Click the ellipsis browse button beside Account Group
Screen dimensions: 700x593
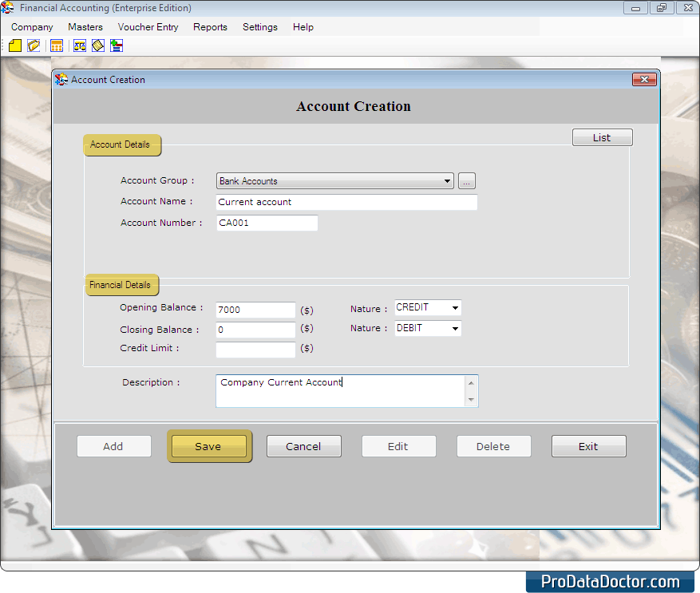(x=467, y=181)
